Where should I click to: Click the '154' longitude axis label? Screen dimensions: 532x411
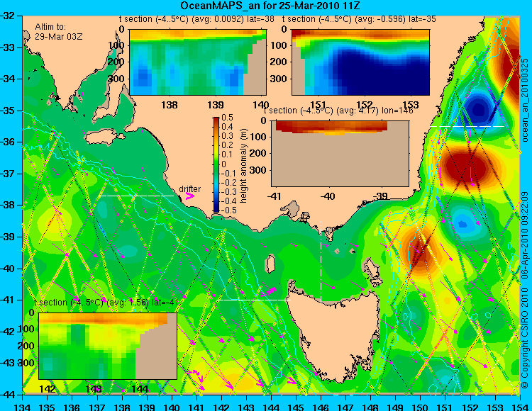pyautogui.click(x=520, y=407)
